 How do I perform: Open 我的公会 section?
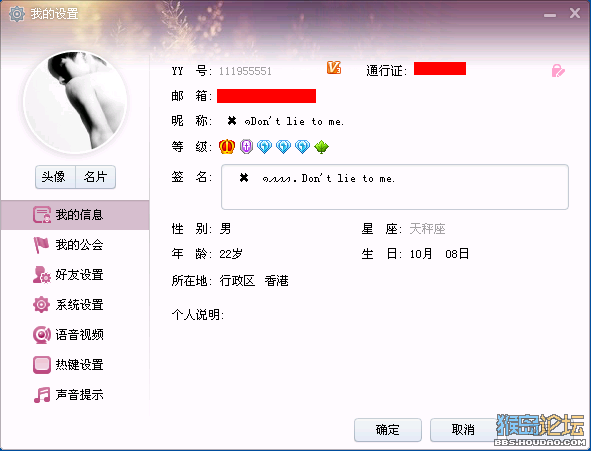[75, 245]
